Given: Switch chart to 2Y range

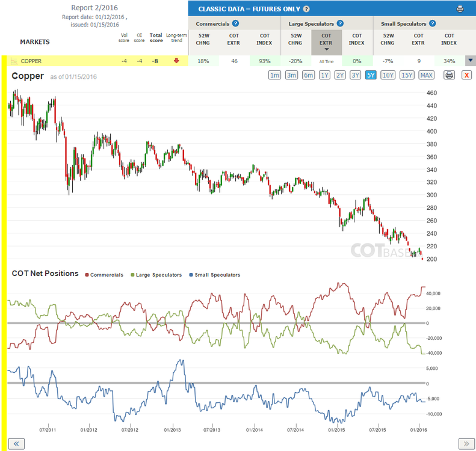Looking at the screenshot, I should point(339,75).
